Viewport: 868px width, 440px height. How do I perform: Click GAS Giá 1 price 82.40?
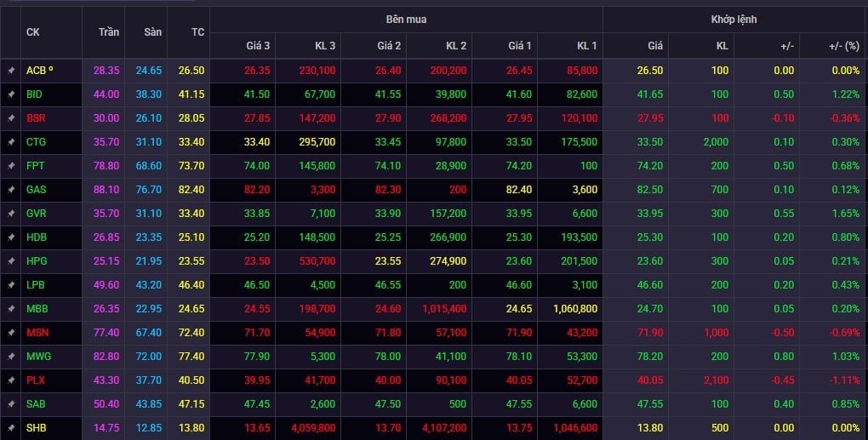pyautogui.click(x=519, y=189)
